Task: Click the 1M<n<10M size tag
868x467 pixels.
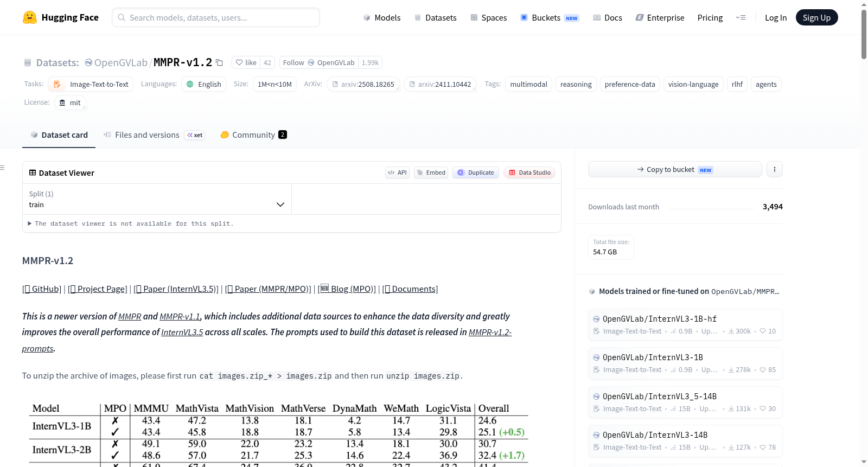Action: click(275, 84)
